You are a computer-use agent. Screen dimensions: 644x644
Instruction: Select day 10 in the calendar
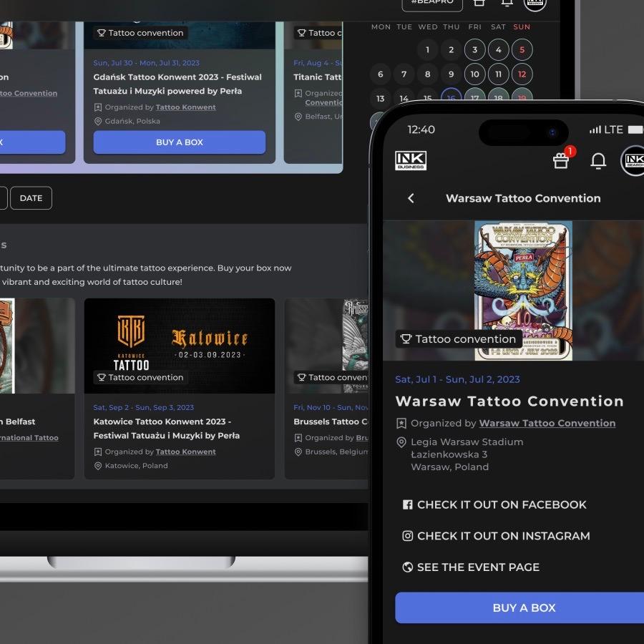(475, 74)
